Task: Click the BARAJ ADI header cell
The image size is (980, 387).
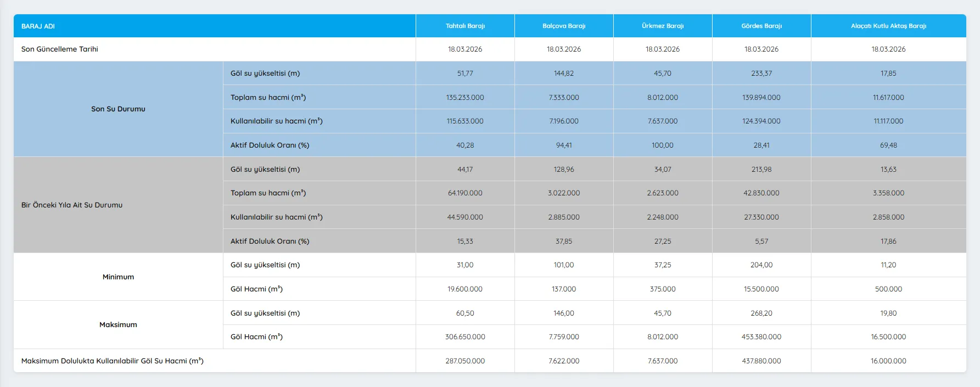Action: click(x=38, y=26)
